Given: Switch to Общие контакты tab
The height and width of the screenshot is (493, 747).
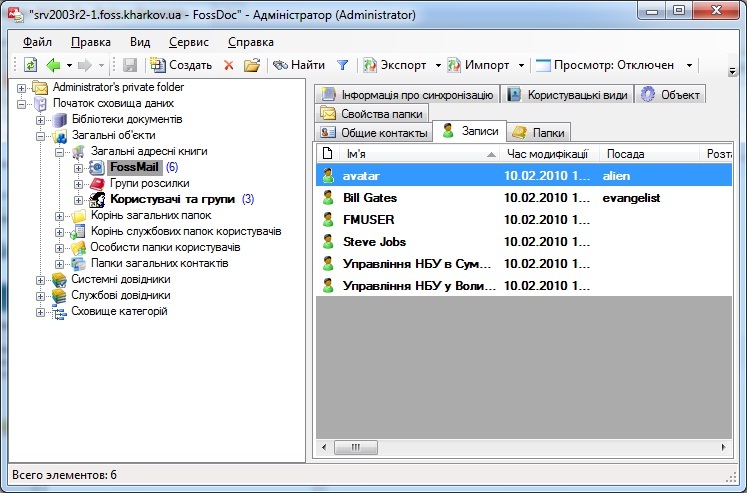Looking at the screenshot, I should [x=374, y=132].
